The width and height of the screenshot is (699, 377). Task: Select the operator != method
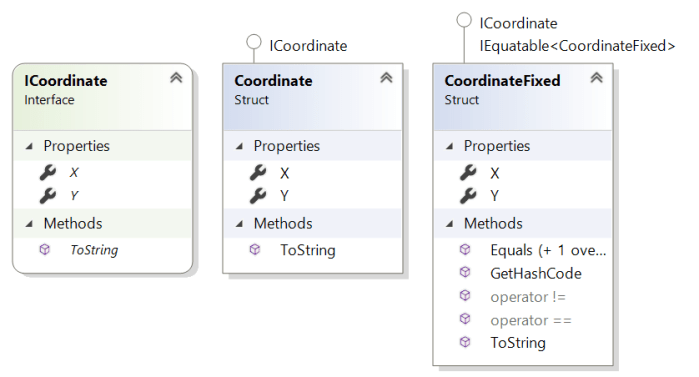point(528,297)
